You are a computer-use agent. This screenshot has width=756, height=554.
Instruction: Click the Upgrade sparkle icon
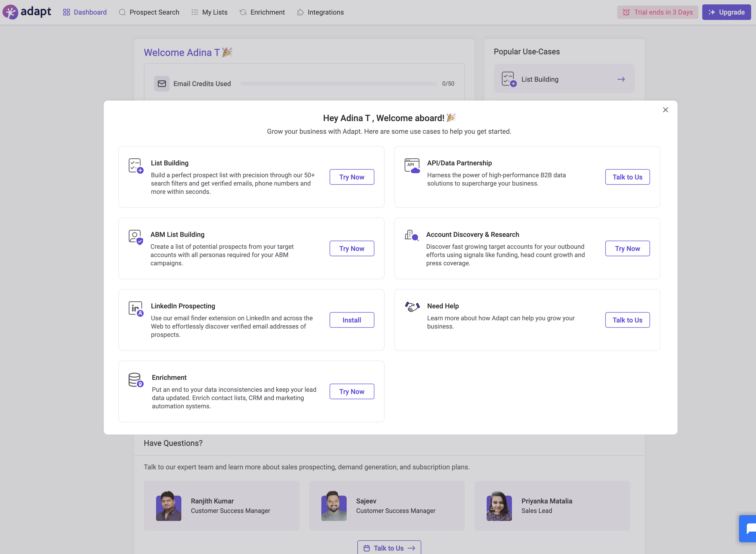712,12
